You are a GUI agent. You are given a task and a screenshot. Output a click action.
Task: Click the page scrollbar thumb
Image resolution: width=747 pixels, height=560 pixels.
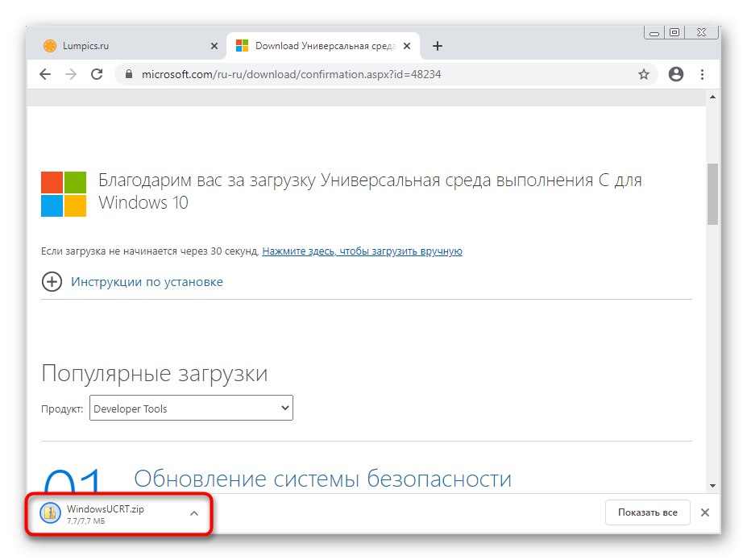(x=712, y=193)
